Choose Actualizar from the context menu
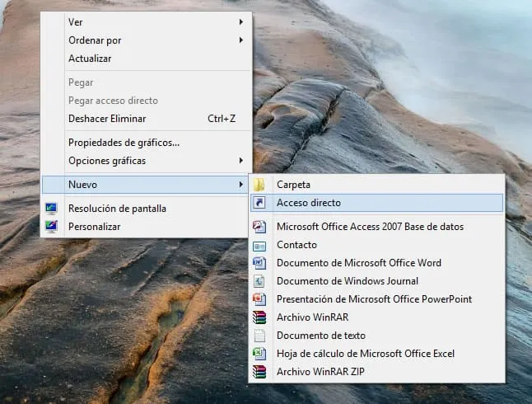The image size is (532, 404). click(90, 59)
